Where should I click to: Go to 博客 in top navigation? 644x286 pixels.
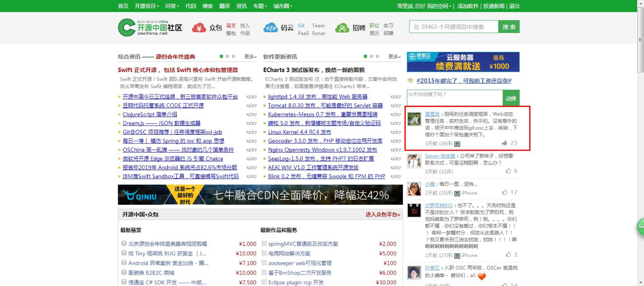click(207, 6)
